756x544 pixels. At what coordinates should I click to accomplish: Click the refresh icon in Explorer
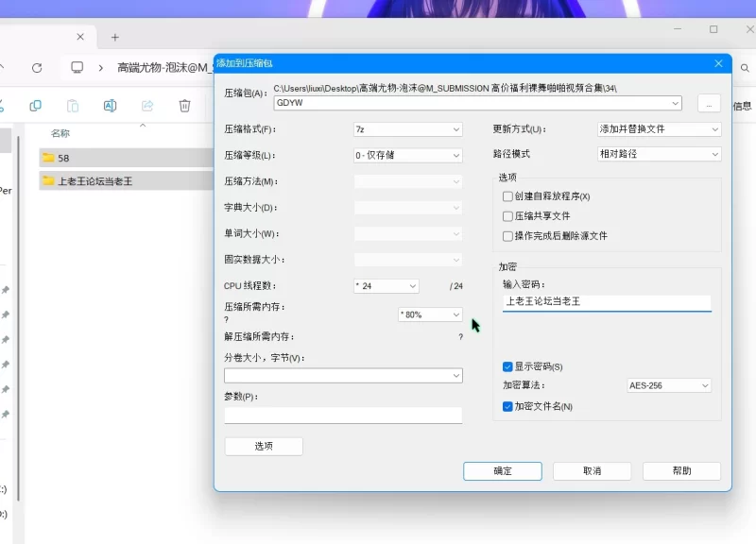pos(37,68)
